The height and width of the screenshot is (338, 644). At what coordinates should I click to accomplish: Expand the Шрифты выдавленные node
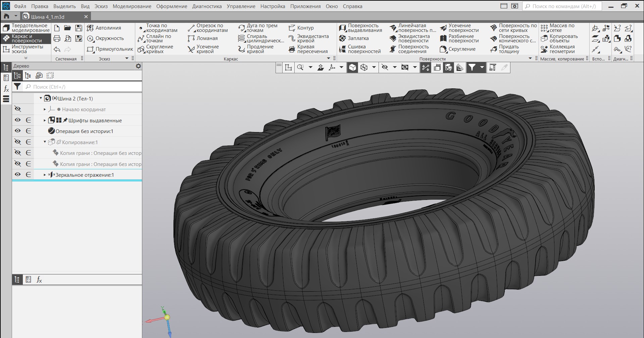pyautogui.click(x=45, y=120)
